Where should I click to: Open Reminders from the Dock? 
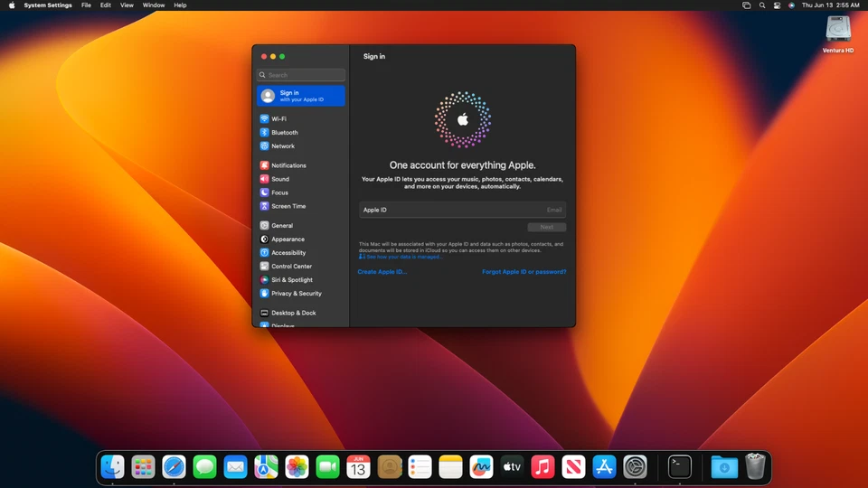click(420, 467)
